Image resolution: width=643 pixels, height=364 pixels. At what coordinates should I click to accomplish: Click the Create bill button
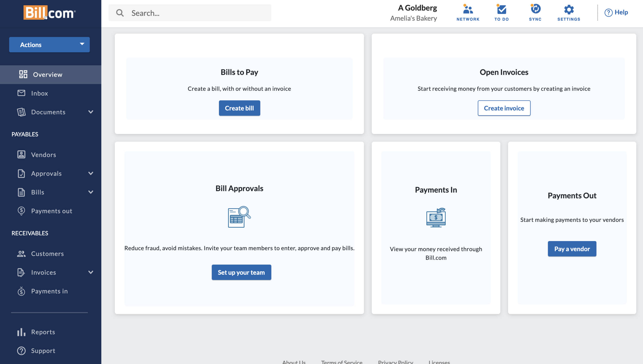[239, 108]
